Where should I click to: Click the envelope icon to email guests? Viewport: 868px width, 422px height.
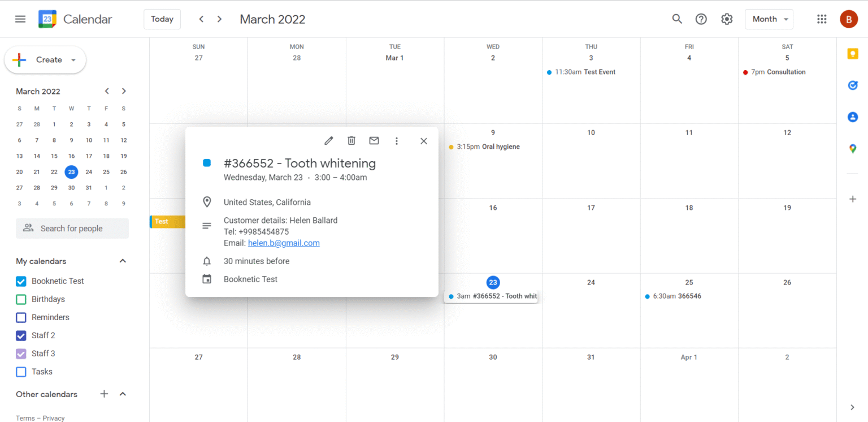point(374,141)
